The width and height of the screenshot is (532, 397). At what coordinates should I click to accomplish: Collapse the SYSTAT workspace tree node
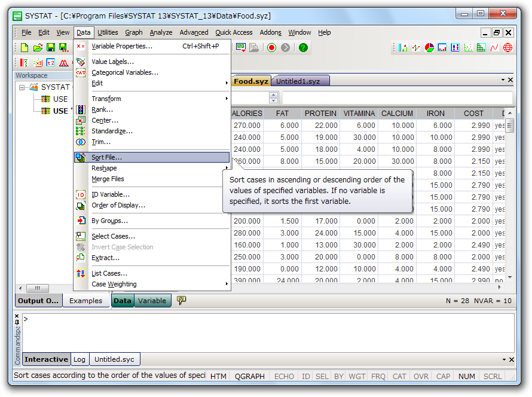click(22, 87)
